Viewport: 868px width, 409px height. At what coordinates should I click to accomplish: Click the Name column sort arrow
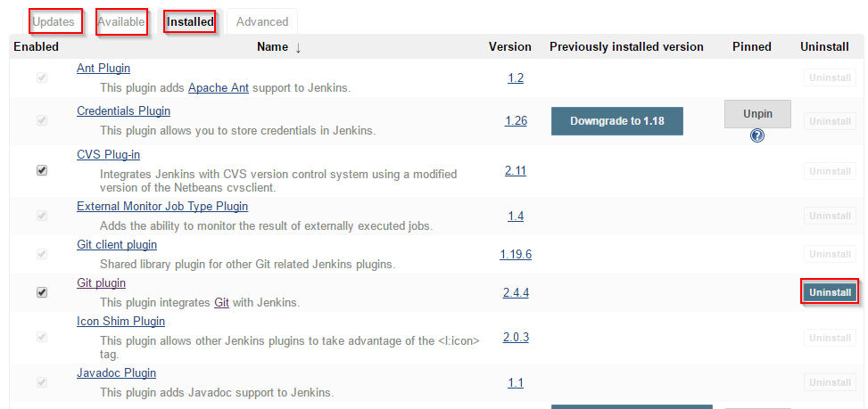[298, 47]
